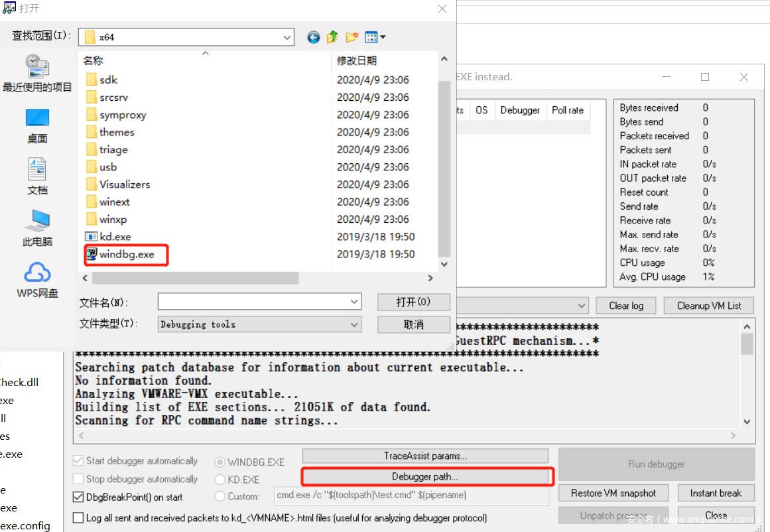Screen dimensions: 770x532
Task: Select the sdk folder icon
Action: (x=92, y=80)
